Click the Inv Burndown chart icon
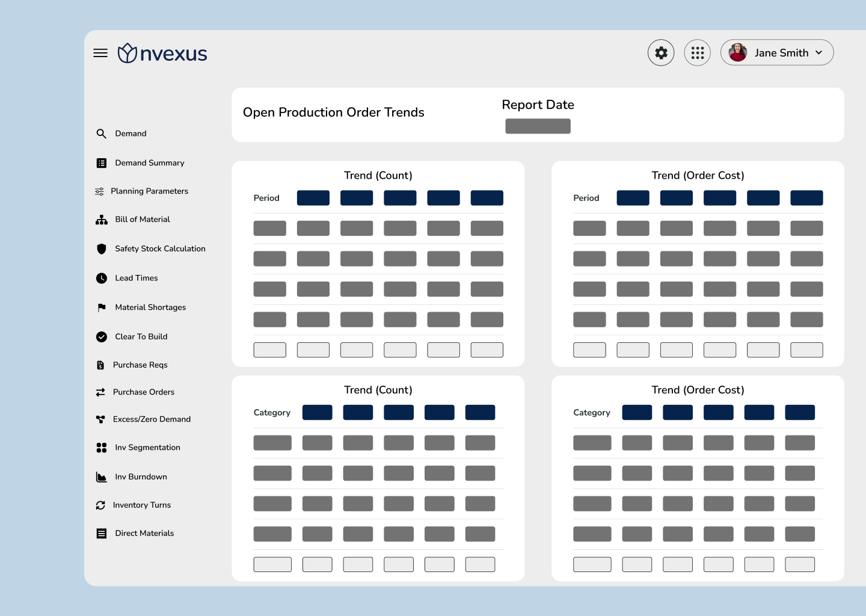 102,477
